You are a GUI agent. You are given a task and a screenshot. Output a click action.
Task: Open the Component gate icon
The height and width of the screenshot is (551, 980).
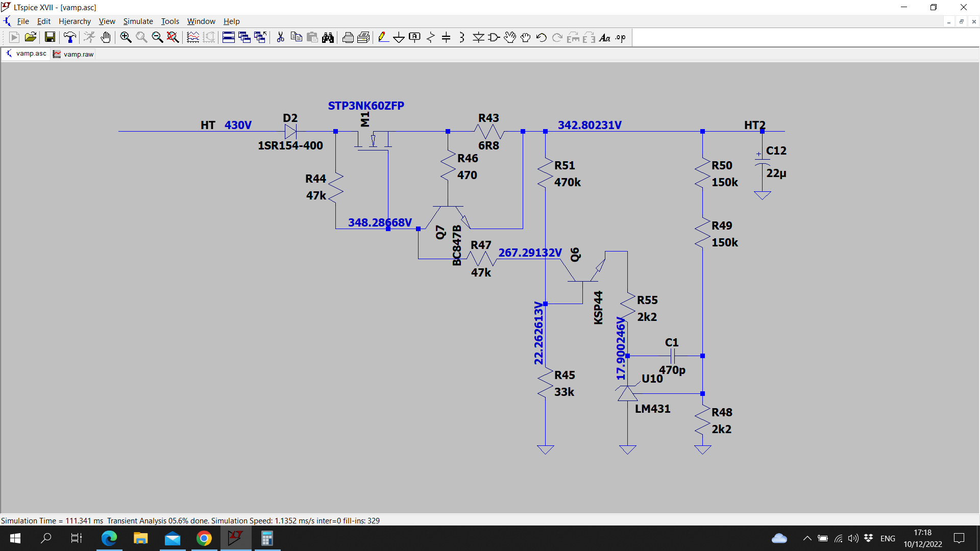pos(494,37)
